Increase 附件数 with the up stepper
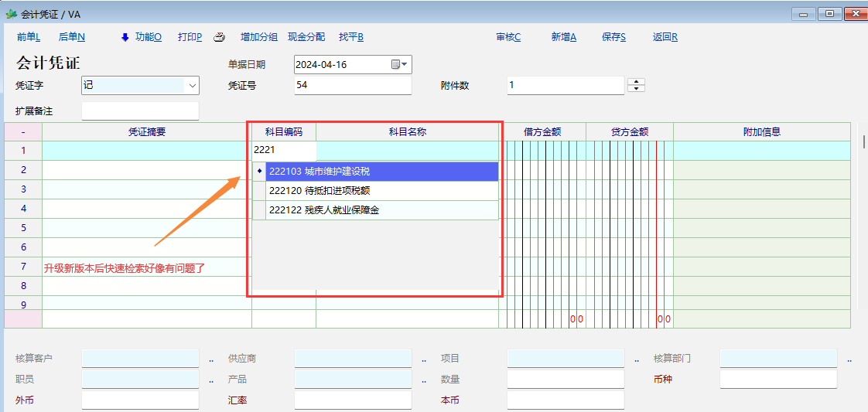This screenshot has height=412, width=868. [x=636, y=81]
